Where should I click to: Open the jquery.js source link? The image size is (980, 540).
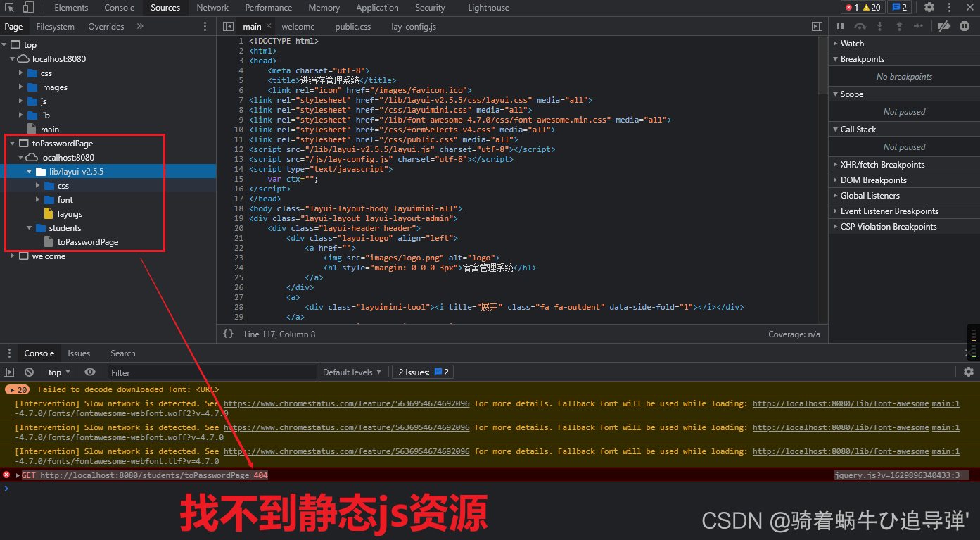pos(897,476)
